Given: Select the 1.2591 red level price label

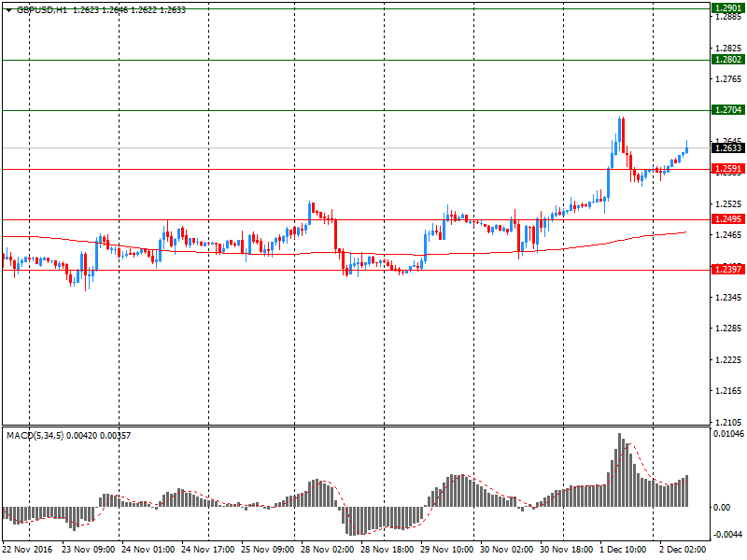Looking at the screenshot, I should [728, 169].
